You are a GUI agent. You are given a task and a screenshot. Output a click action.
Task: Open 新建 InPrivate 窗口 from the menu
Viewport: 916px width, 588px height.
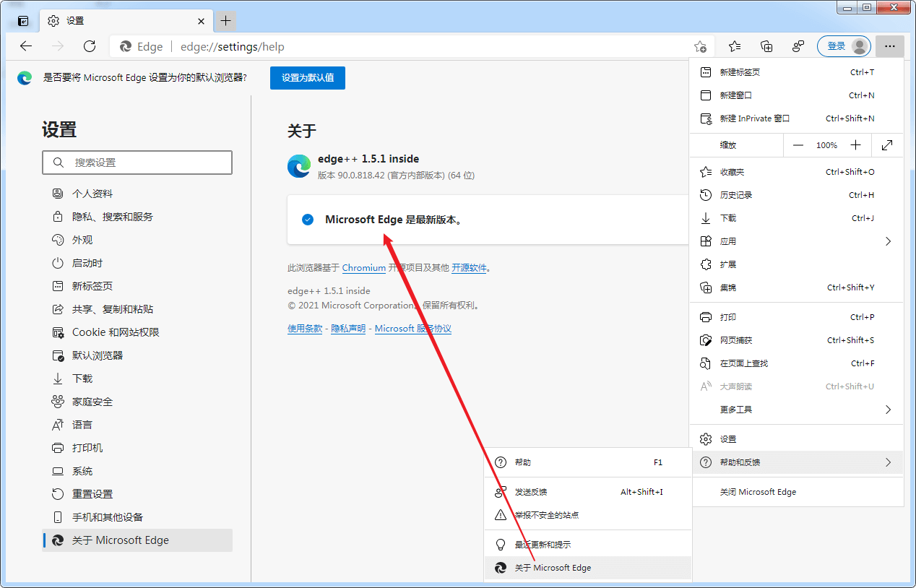797,118
